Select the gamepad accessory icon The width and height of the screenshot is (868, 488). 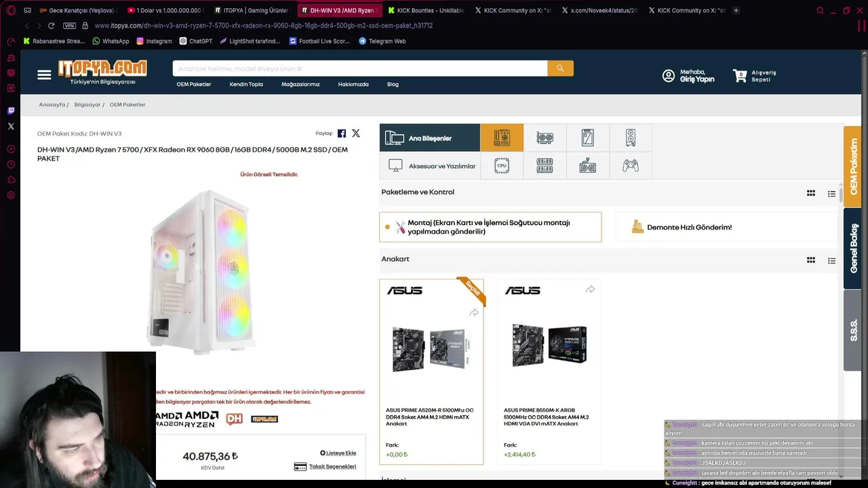(x=631, y=166)
